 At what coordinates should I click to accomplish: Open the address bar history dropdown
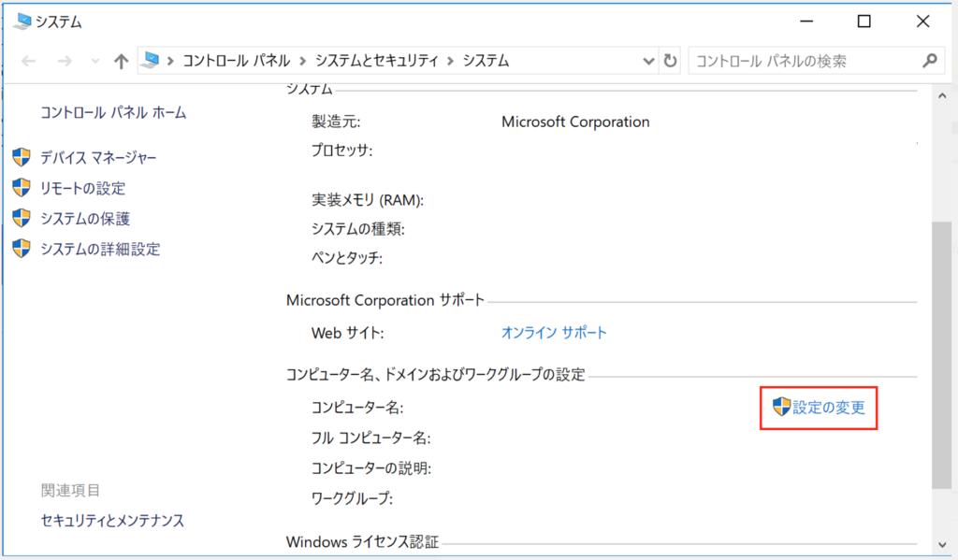649,60
